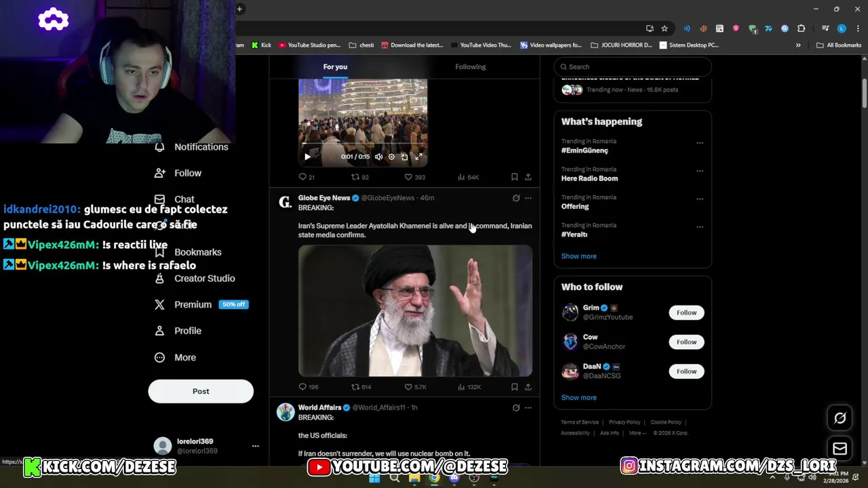Expand the hidden bookmarks overflow chevron
The image size is (868, 488).
pyautogui.click(x=798, y=45)
